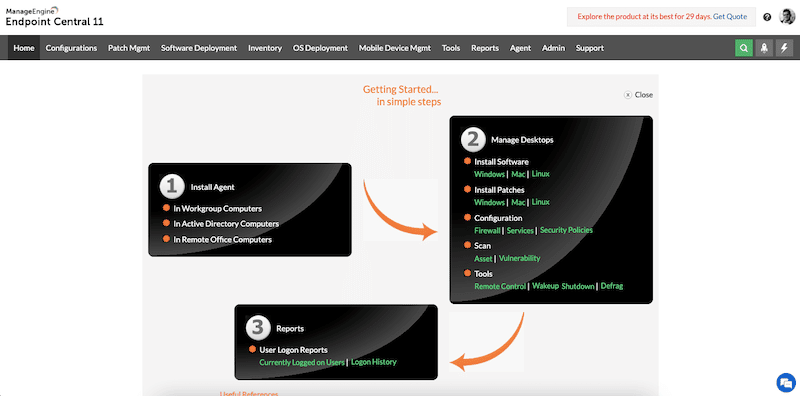Click the Get Quote link
The image size is (800, 396).
tap(730, 17)
